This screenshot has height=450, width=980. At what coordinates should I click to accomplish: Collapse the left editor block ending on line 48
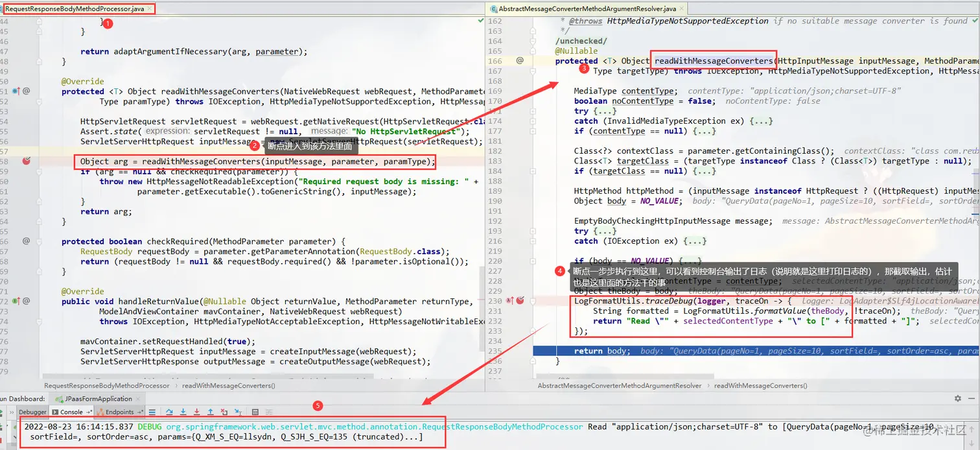(40, 62)
